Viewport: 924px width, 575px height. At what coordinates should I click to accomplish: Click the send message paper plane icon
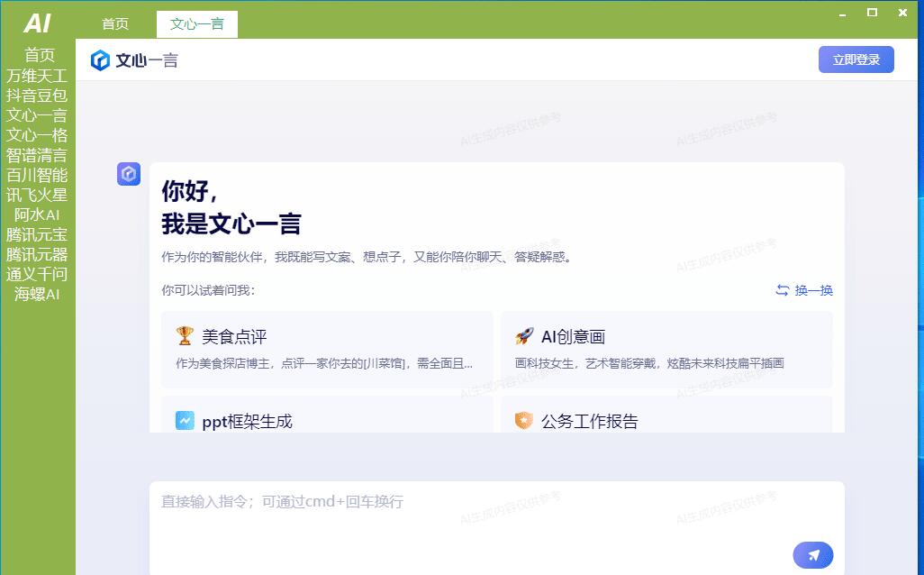[812, 555]
